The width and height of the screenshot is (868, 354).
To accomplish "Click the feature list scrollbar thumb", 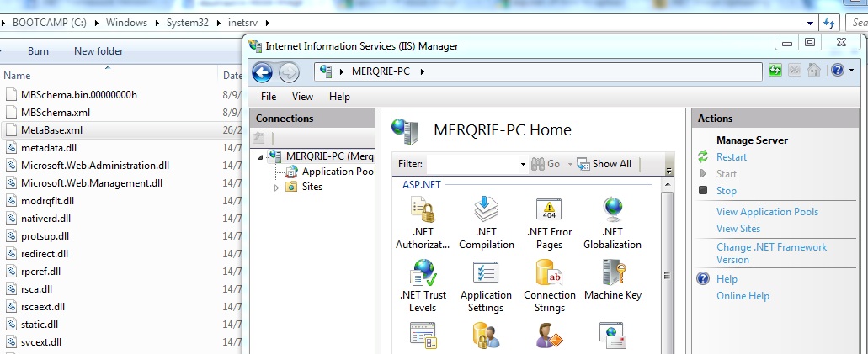I will click(x=668, y=275).
